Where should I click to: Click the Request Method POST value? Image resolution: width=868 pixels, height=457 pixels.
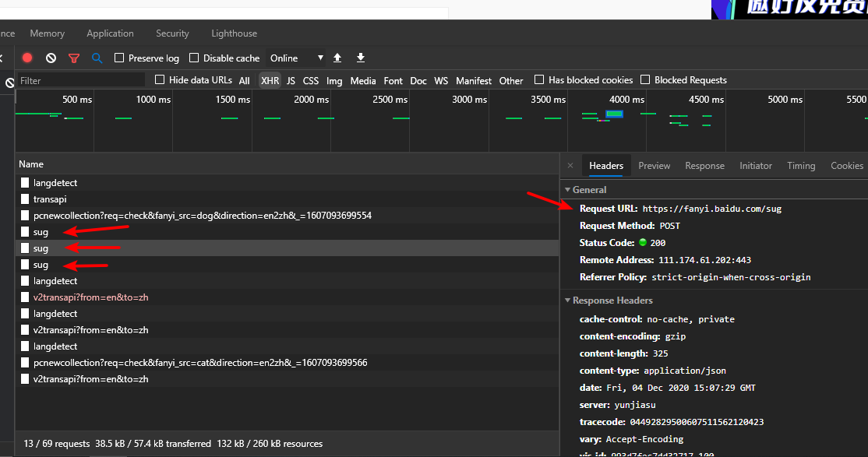point(670,226)
